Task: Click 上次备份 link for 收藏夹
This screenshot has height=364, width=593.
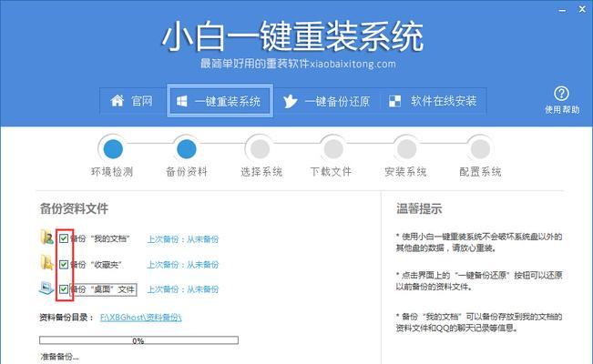Action: [183, 265]
